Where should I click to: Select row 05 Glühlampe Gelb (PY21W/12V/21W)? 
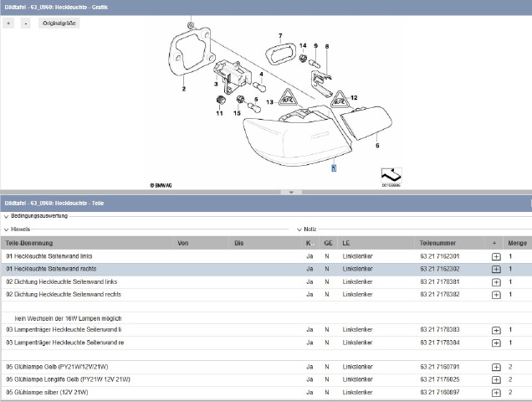[266, 367]
